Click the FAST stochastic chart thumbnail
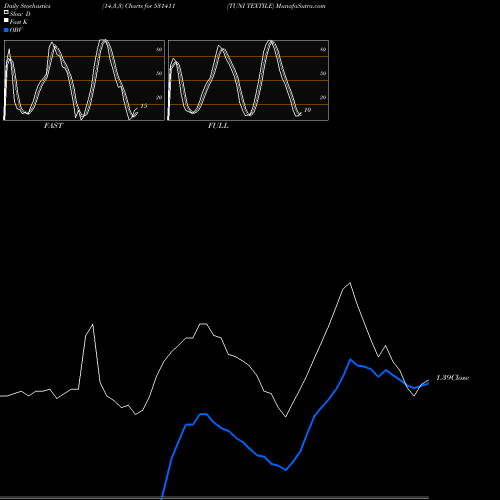The image size is (500, 500). click(x=84, y=80)
